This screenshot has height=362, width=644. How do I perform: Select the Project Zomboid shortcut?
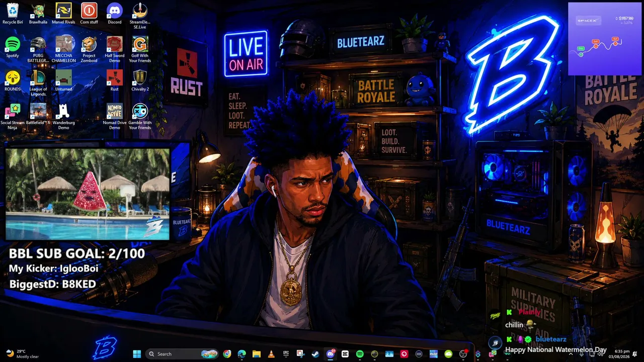tap(89, 49)
